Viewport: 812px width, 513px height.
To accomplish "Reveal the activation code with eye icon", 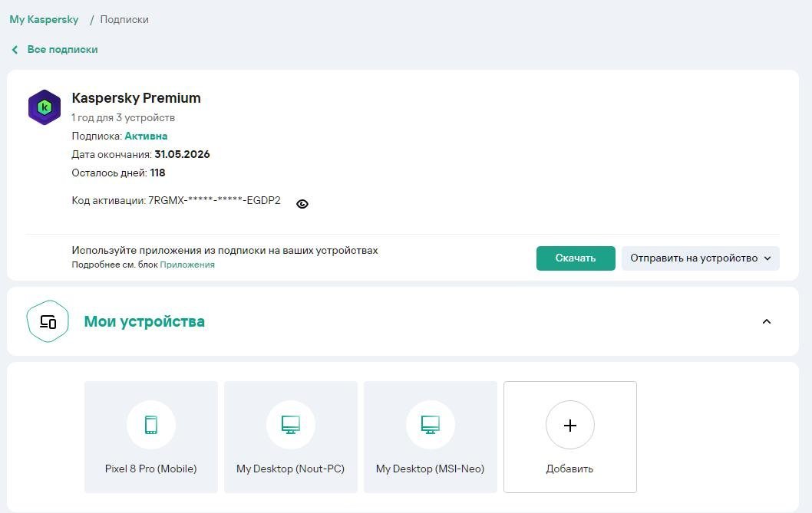I will [x=302, y=204].
